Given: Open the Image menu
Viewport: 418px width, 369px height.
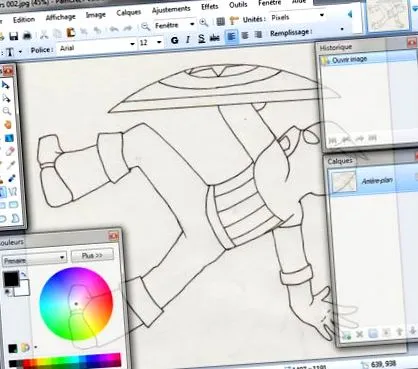Looking at the screenshot, I should tap(96, 15).
